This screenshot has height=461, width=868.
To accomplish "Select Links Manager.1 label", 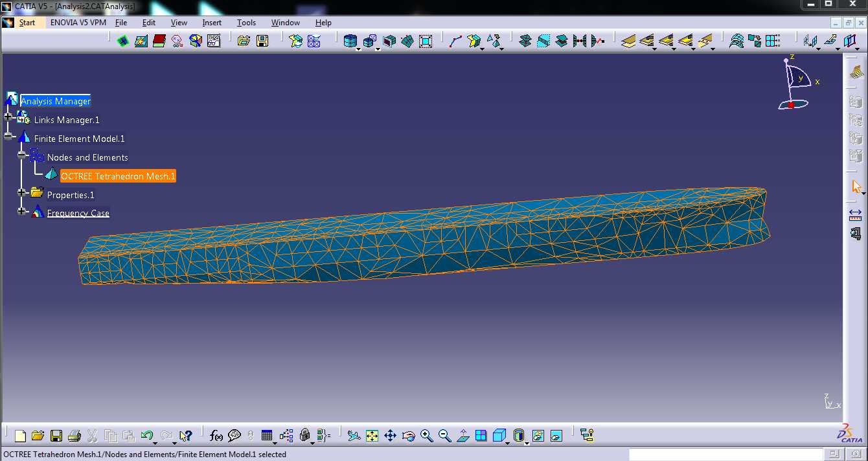I will [67, 120].
